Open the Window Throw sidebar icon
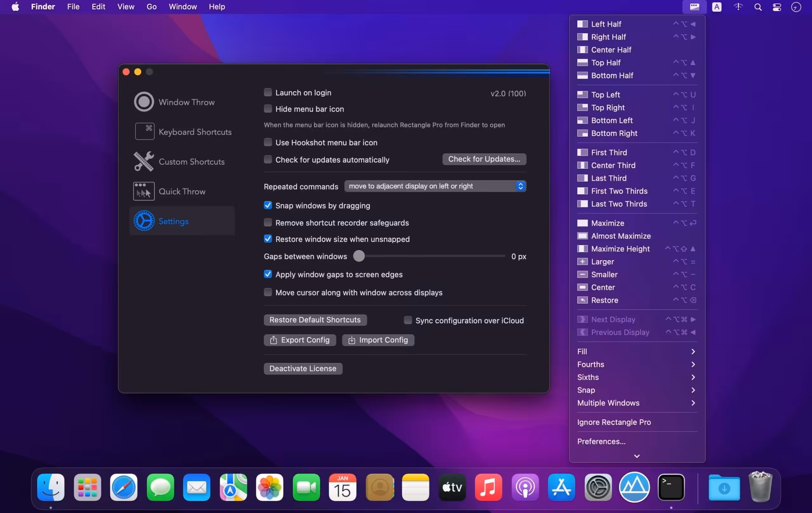This screenshot has width=812, height=513. click(x=144, y=102)
